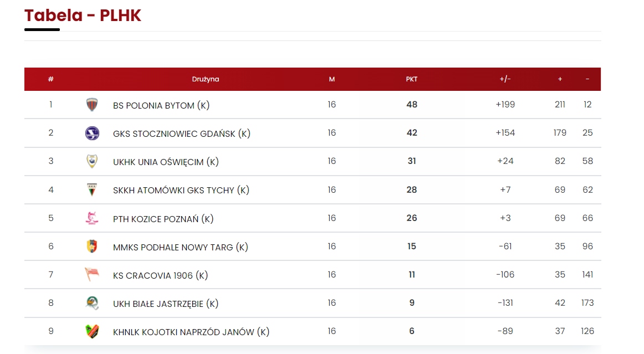This screenshot has width=644, height=354.
Task: Click the KS Cracovia 1906 flag logo
Action: click(x=92, y=275)
